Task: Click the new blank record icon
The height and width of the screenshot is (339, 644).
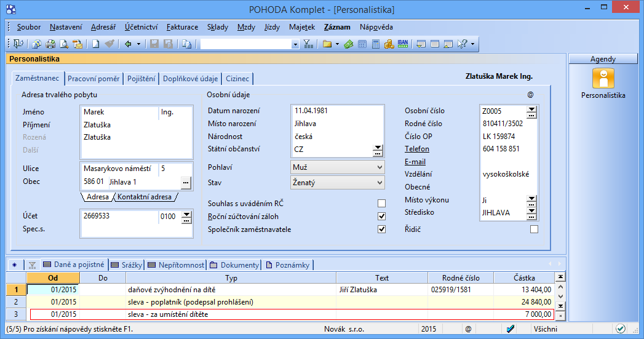Action: [95, 44]
